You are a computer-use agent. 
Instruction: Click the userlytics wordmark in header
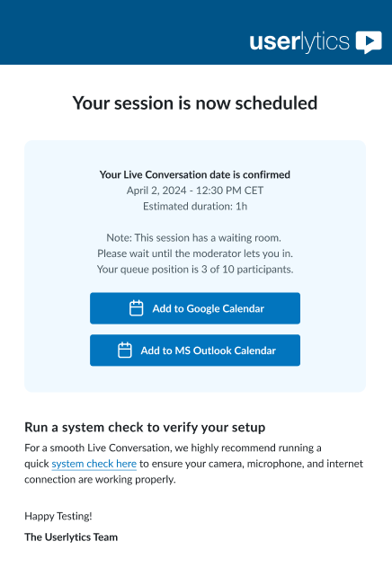299,42
